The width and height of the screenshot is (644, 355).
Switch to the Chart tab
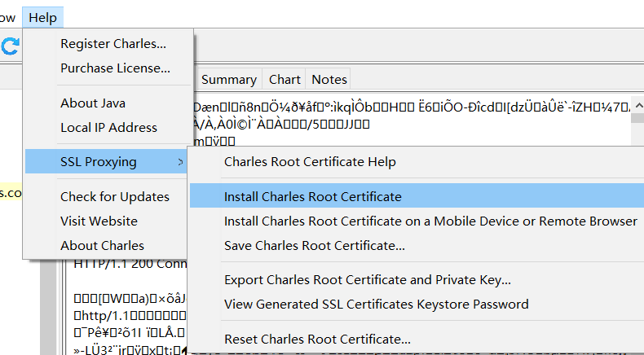tap(285, 79)
